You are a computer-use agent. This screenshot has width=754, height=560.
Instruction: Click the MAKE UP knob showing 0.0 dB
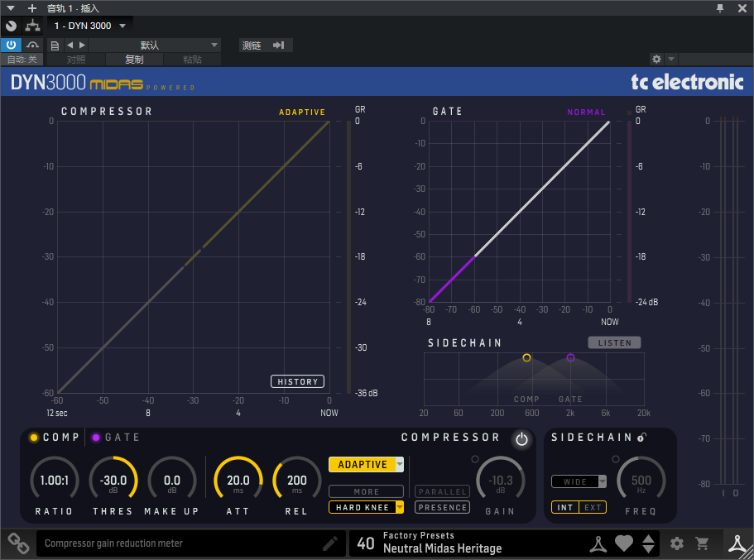[171, 480]
